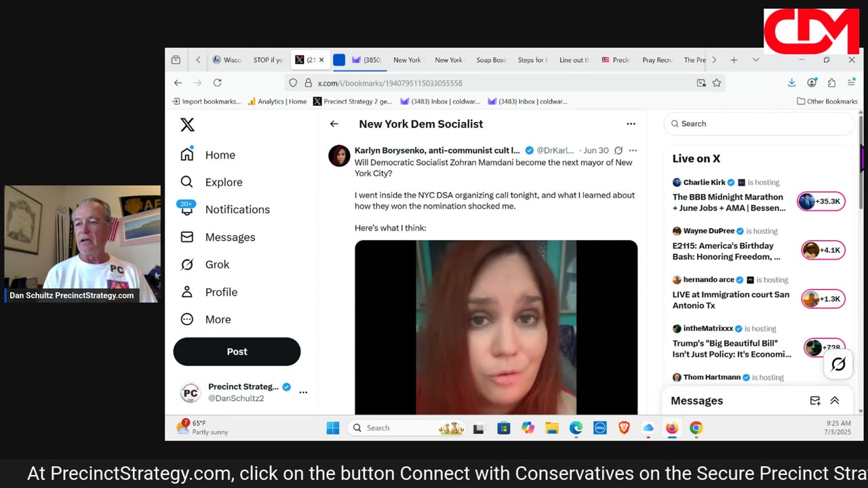The height and width of the screenshot is (488, 868).
Task: Open bookmark folder options three-dot menu
Action: click(631, 124)
